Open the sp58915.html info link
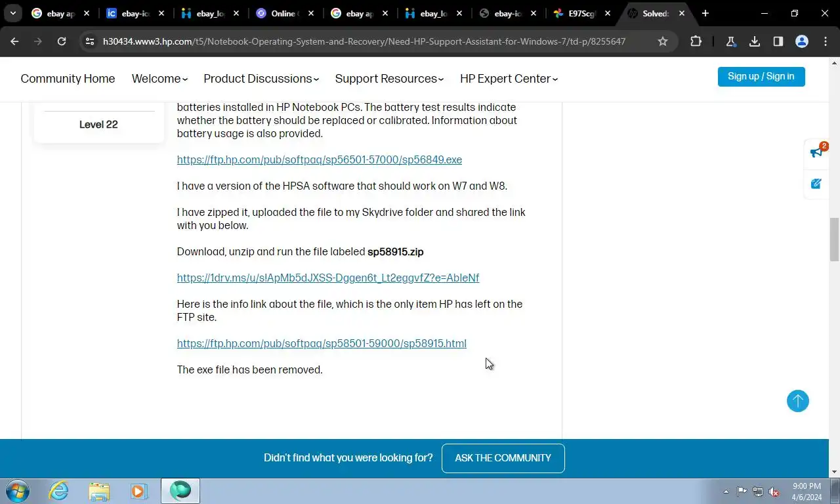The height and width of the screenshot is (504, 840). point(322,343)
